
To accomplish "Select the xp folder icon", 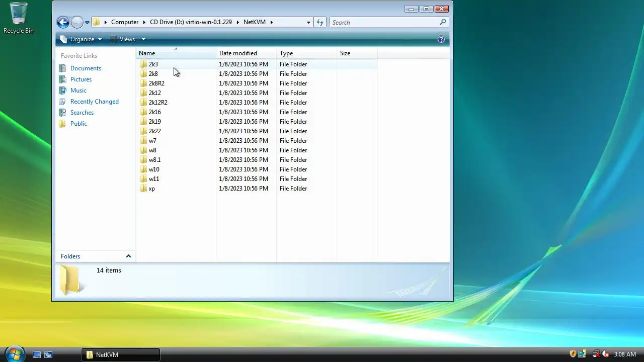I will [143, 189].
